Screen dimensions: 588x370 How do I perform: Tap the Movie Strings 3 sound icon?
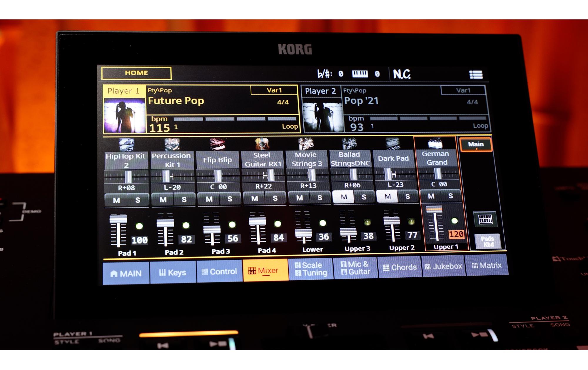click(x=306, y=144)
